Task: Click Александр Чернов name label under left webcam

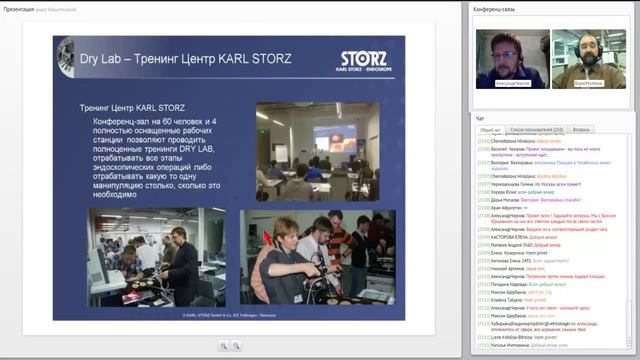Action: point(513,83)
